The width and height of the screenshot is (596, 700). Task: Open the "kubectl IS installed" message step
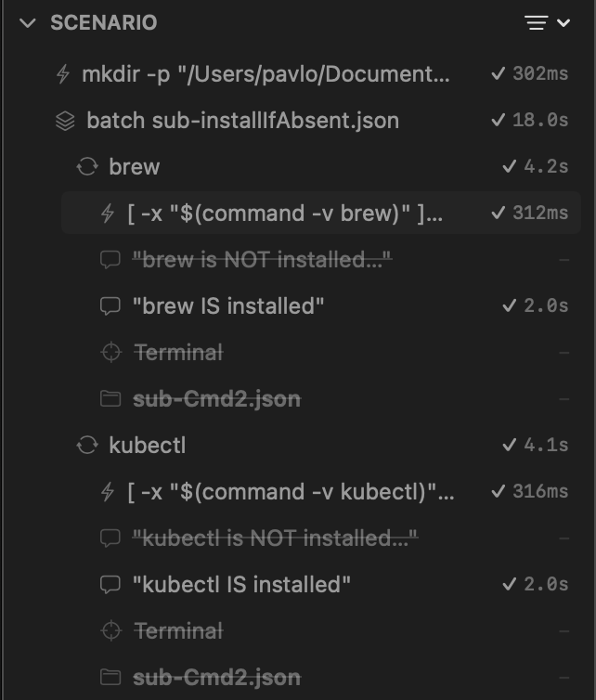(x=241, y=585)
